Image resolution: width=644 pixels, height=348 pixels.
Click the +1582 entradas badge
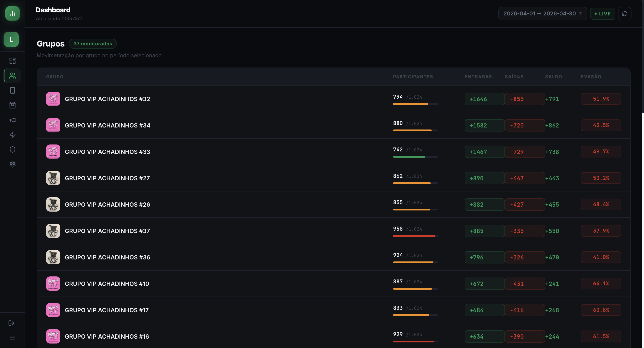click(x=485, y=125)
